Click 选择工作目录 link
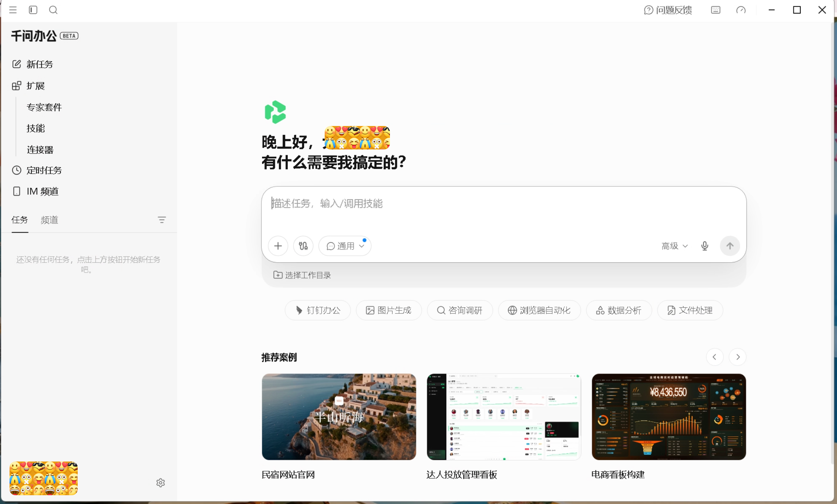The width and height of the screenshot is (837, 504). [302, 275]
